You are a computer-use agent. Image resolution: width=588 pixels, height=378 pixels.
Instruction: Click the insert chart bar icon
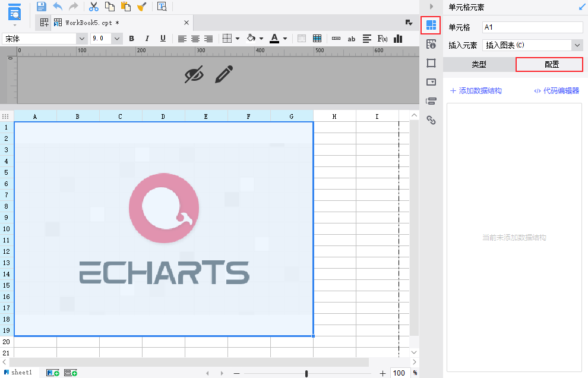(398, 39)
